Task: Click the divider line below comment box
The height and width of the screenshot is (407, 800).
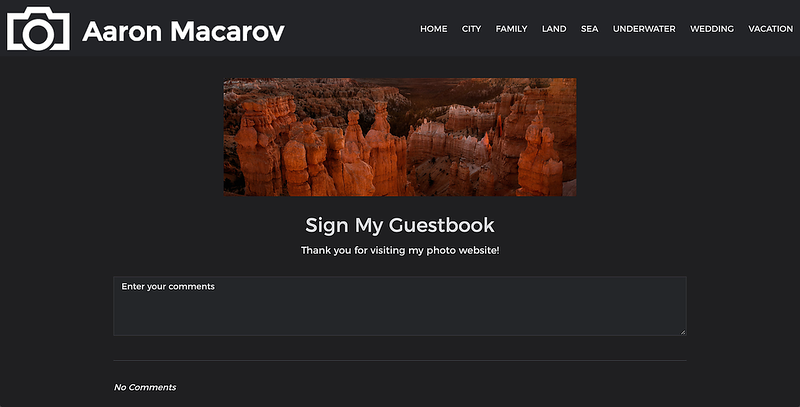Action: click(x=400, y=361)
